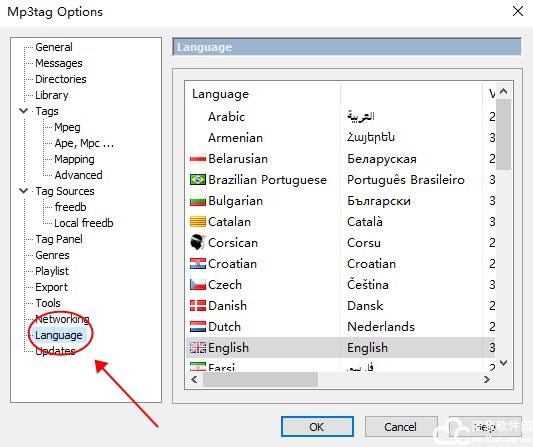
Task: Open the Mapping settings
Action: (74, 159)
